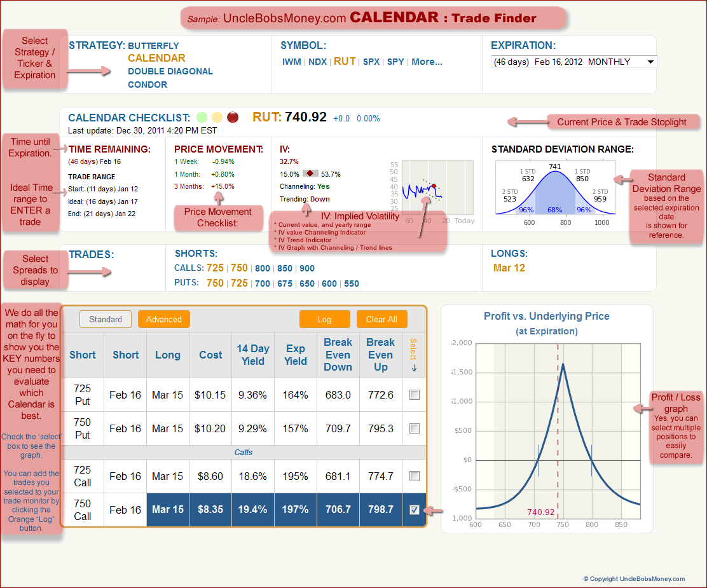Toggle the 750 calls short strike
The width and height of the screenshot is (707, 588).
tap(240, 268)
